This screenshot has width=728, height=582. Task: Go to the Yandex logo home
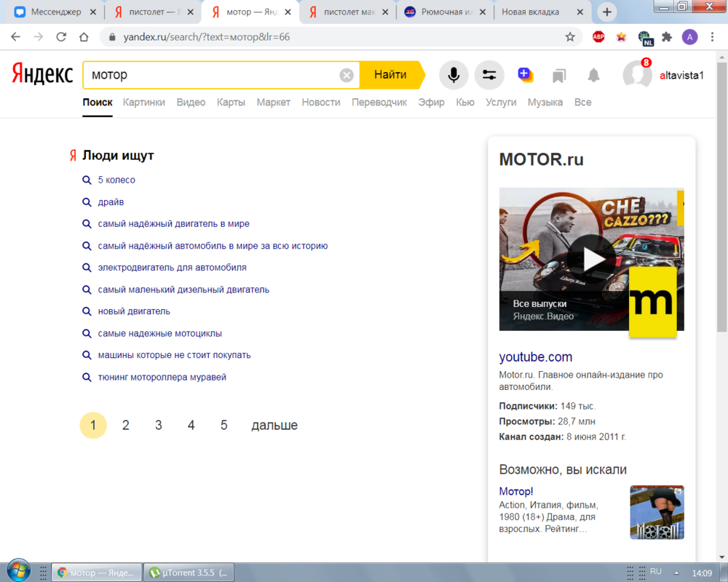pyautogui.click(x=42, y=74)
